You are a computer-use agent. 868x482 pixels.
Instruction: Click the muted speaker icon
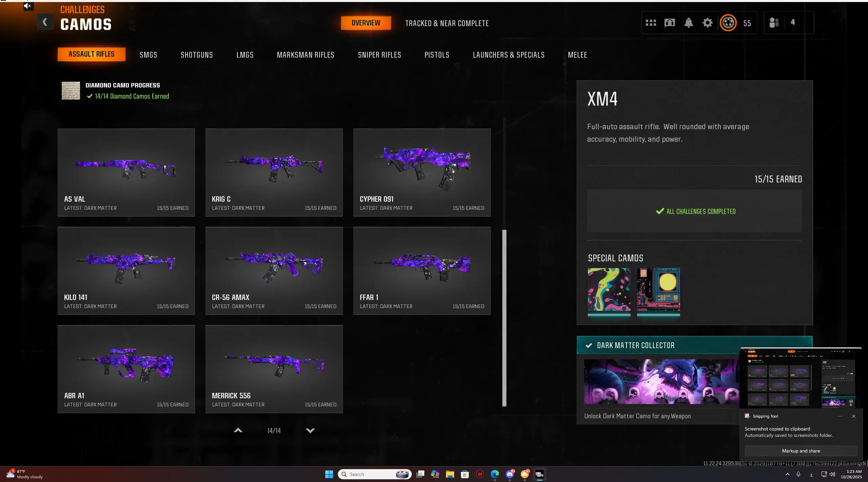(28, 6)
